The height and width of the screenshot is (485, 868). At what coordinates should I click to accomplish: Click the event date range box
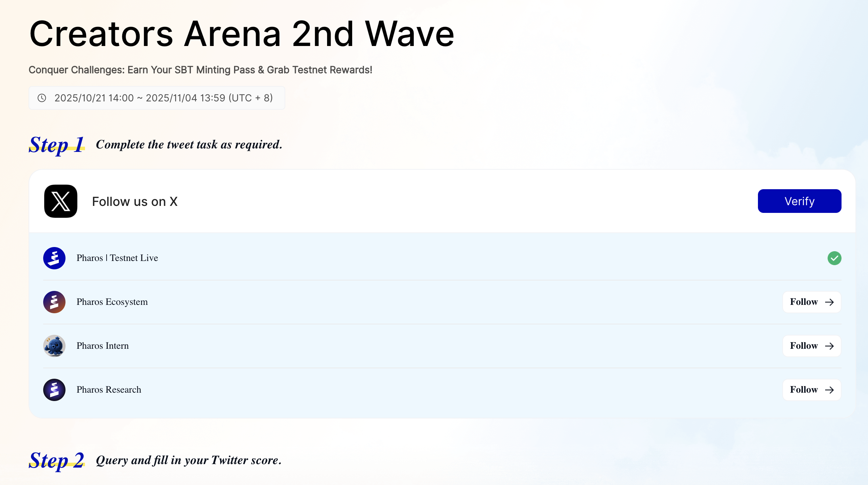[x=157, y=98]
